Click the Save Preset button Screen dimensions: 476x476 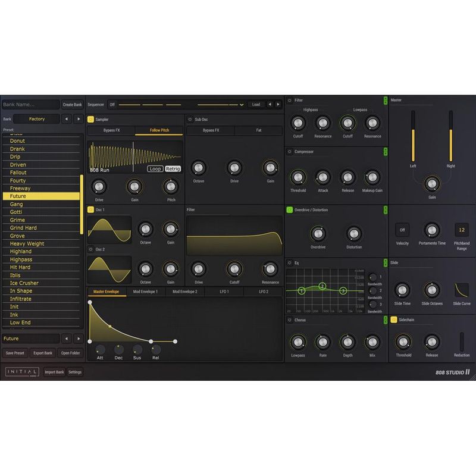15,353
